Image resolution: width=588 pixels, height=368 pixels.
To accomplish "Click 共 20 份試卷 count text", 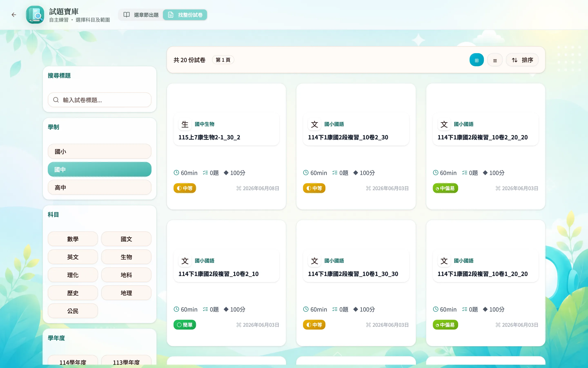I will (x=189, y=60).
